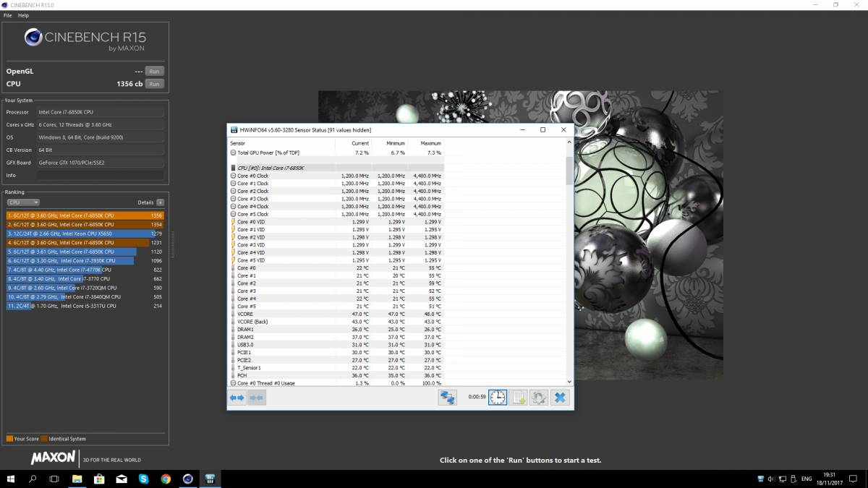
Task: Select the Core #0 VID sensor row
Action: click(x=336, y=221)
